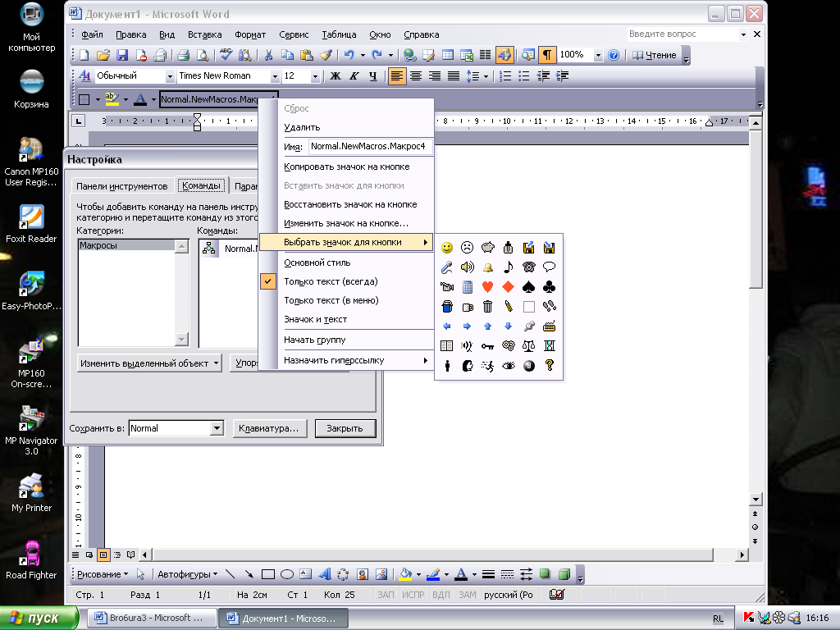Viewport: 840px width, 630px height.
Task: Expand the "Сохранить в" Normal combo box
Action: click(x=217, y=428)
